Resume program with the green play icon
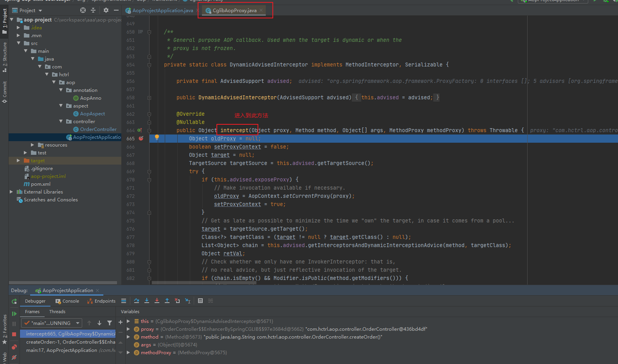The width and height of the screenshot is (618, 364). (14, 314)
